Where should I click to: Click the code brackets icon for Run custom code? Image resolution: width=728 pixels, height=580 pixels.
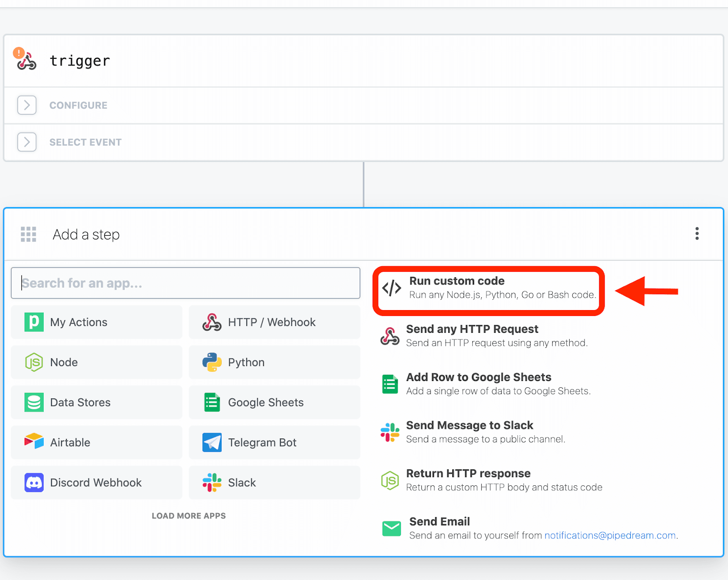tap(392, 288)
